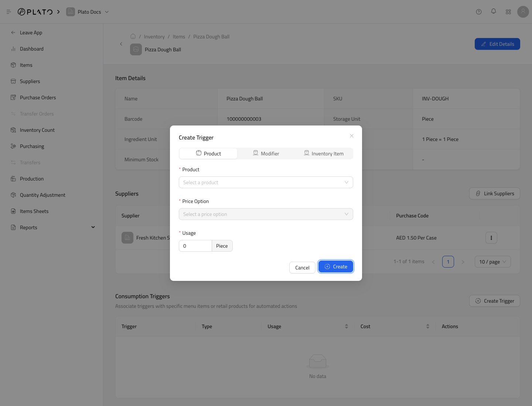Click the back arrow beside breadcrumb
The image size is (532, 406).
point(121,44)
